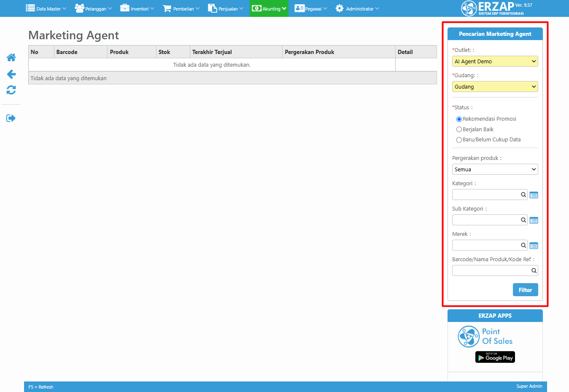Open the Merek list browser icon
The height and width of the screenshot is (392, 569).
click(x=534, y=246)
